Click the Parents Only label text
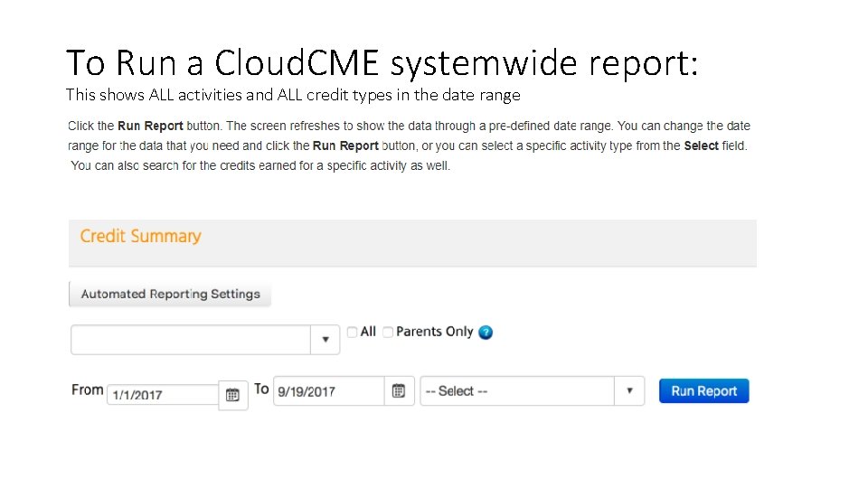This screenshot has width=868, height=488. click(434, 332)
